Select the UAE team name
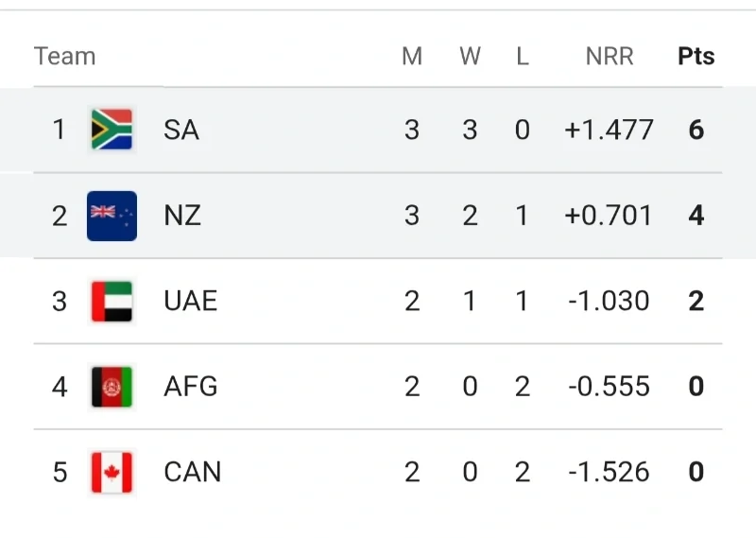The image size is (756, 538). [190, 302]
